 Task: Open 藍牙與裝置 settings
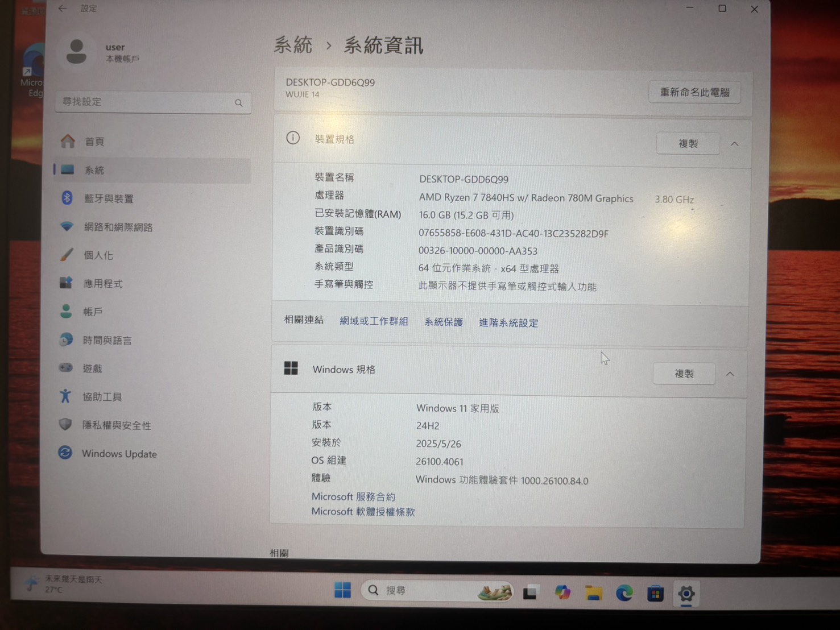[152, 198]
